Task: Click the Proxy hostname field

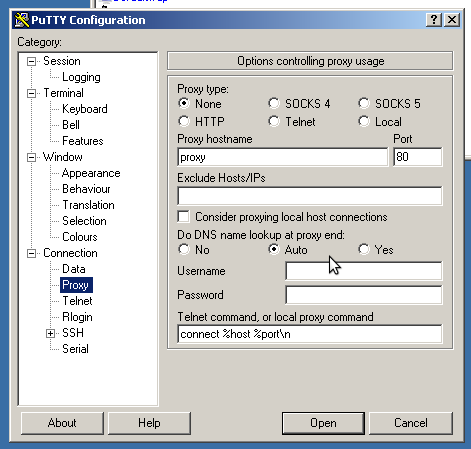Action: pyautogui.click(x=283, y=157)
